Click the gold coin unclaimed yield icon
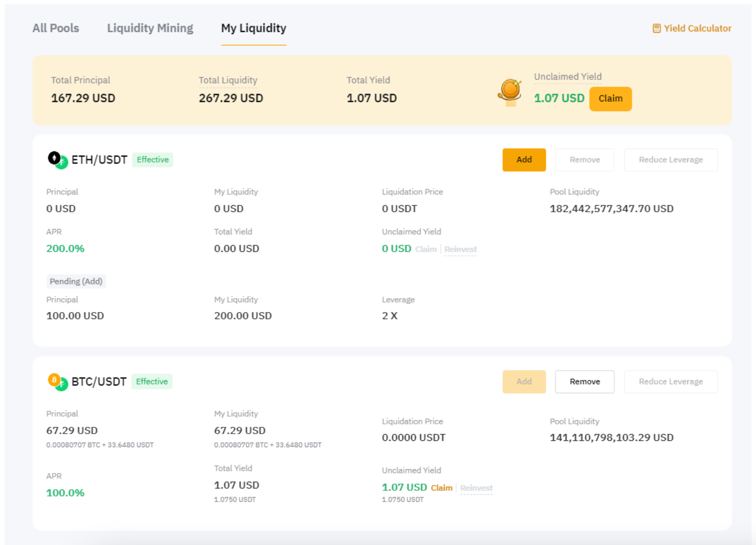This screenshot has height=545, width=756. (510, 92)
